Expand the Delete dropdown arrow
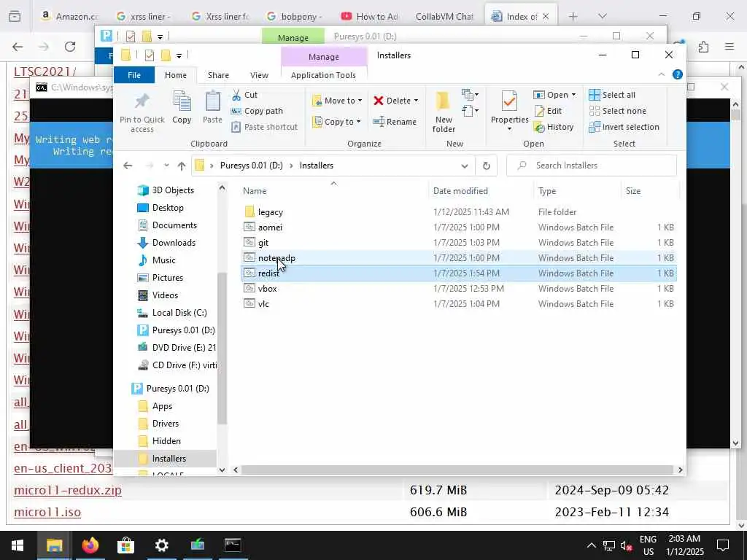Screen dimensions: 747x560 pos(416,101)
